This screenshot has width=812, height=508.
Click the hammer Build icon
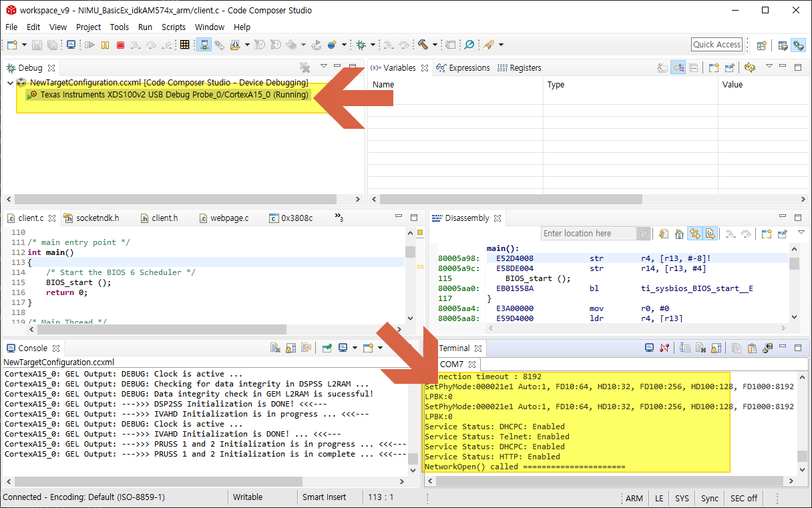click(423, 45)
